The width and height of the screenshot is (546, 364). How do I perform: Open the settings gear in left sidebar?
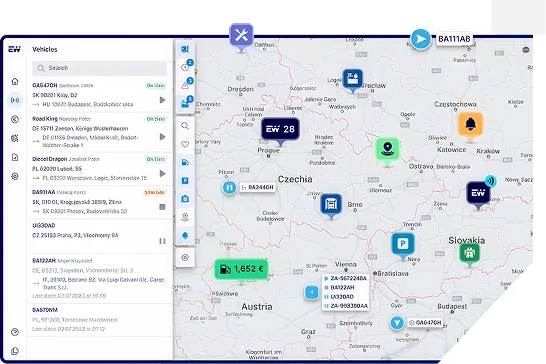(x=15, y=176)
